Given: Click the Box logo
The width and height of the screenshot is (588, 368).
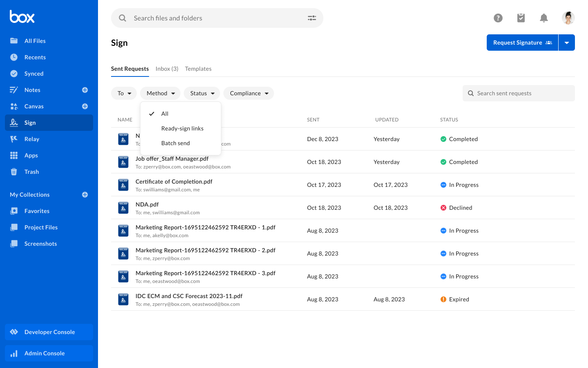Looking at the screenshot, I should pyautogui.click(x=22, y=17).
